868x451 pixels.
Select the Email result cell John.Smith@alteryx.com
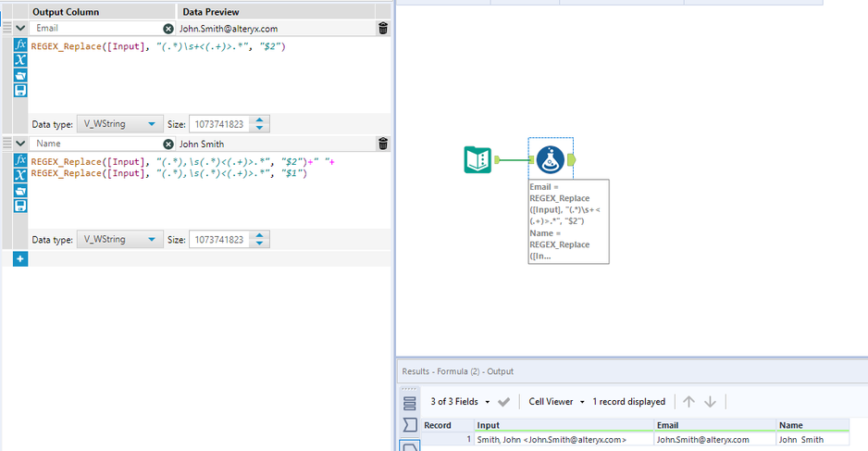click(714, 439)
